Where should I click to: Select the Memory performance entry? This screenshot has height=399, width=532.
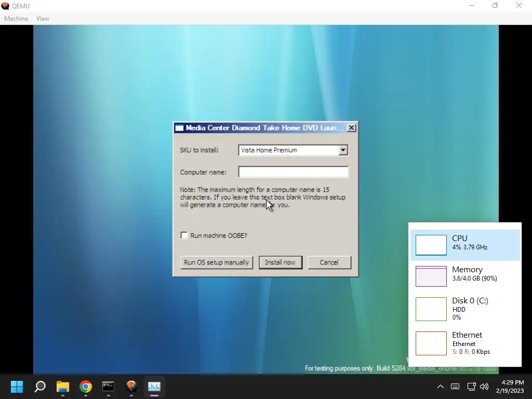pos(465,276)
